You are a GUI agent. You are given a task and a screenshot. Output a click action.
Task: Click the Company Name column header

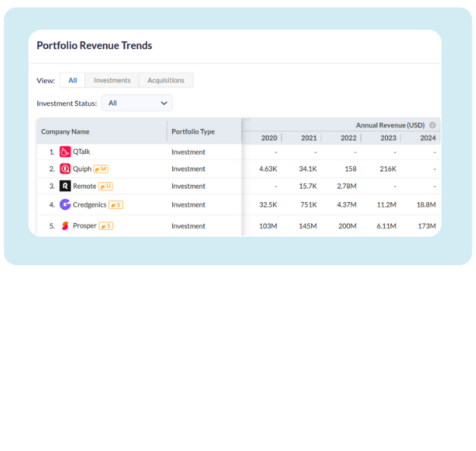click(x=65, y=132)
